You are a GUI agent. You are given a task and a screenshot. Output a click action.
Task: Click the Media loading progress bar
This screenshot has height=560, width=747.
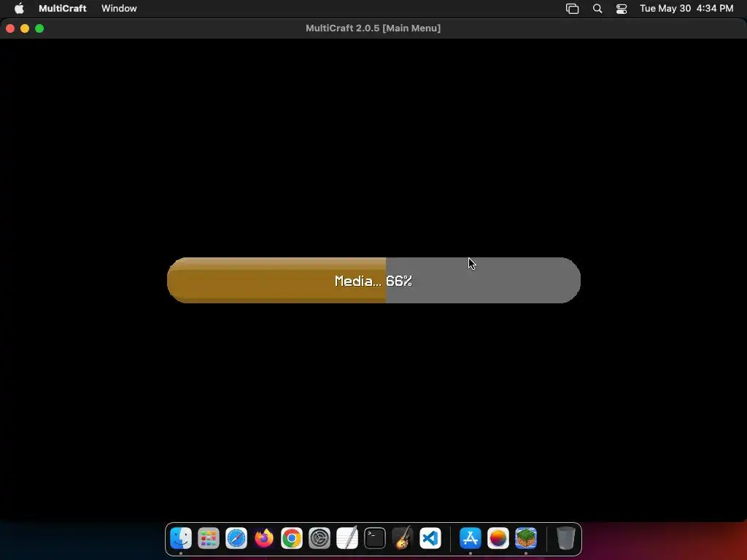click(373, 281)
